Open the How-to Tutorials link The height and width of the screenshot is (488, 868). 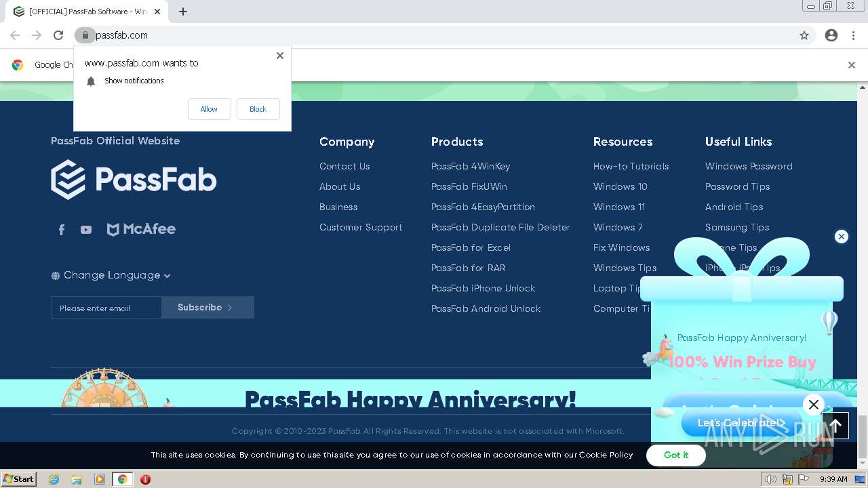(x=631, y=166)
